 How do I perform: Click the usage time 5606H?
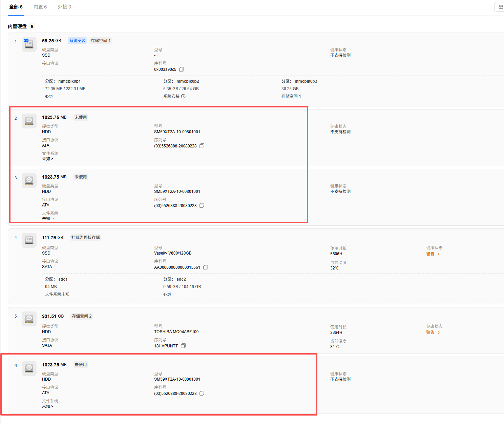(x=336, y=254)
